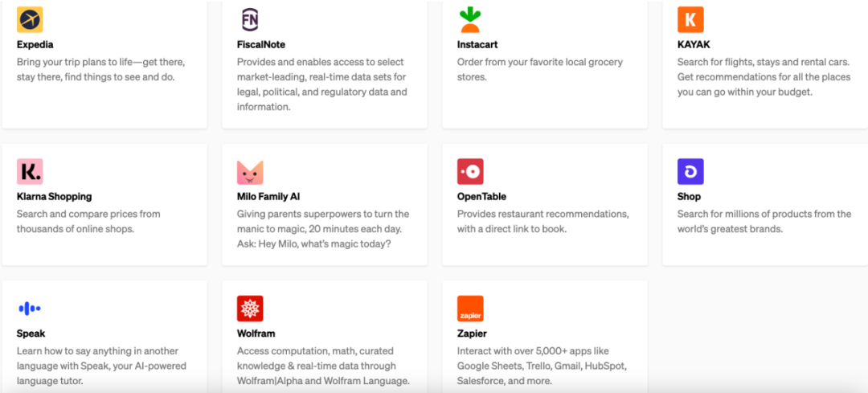
Task: Click the Instacart carrot icon
Action: 470,19
